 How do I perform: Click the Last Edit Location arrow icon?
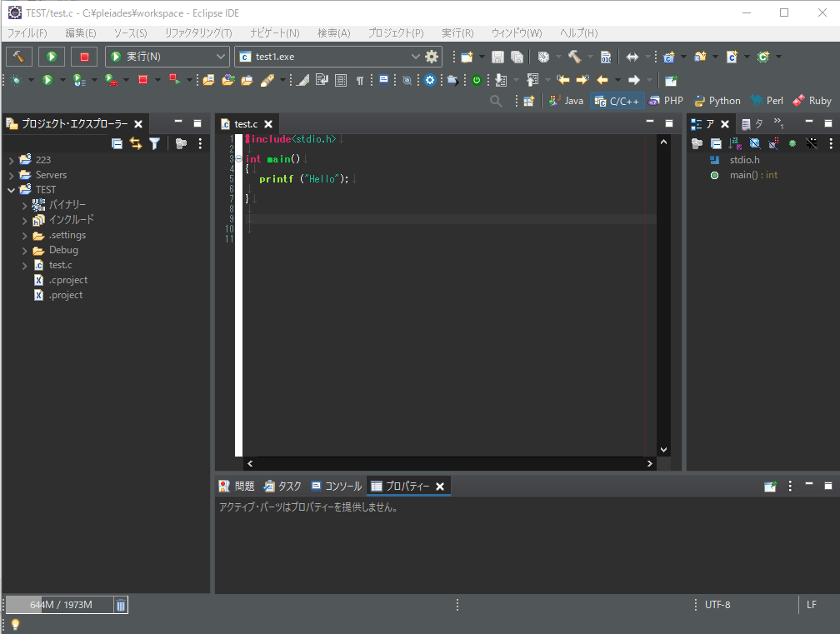pyautogui.click(x=563, y=80)
